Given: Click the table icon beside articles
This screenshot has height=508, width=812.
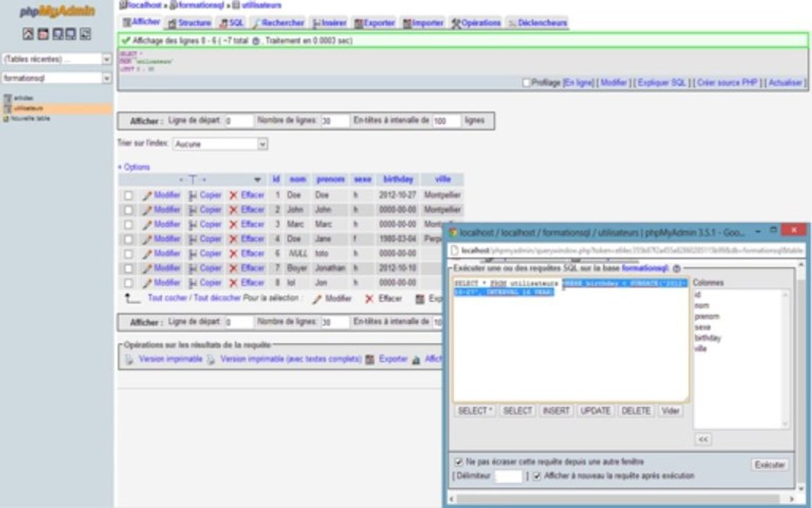Looking at the screenshot, I should click(7, 99).
